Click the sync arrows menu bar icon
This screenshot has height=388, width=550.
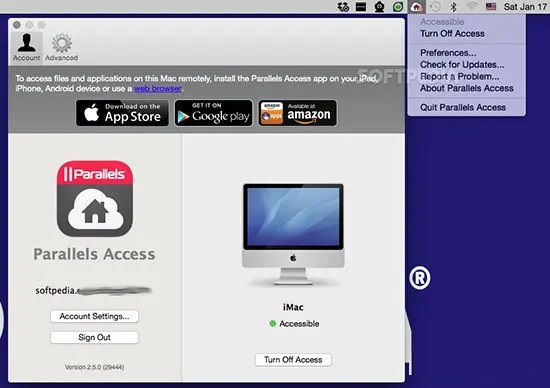(x=343, y=7)
